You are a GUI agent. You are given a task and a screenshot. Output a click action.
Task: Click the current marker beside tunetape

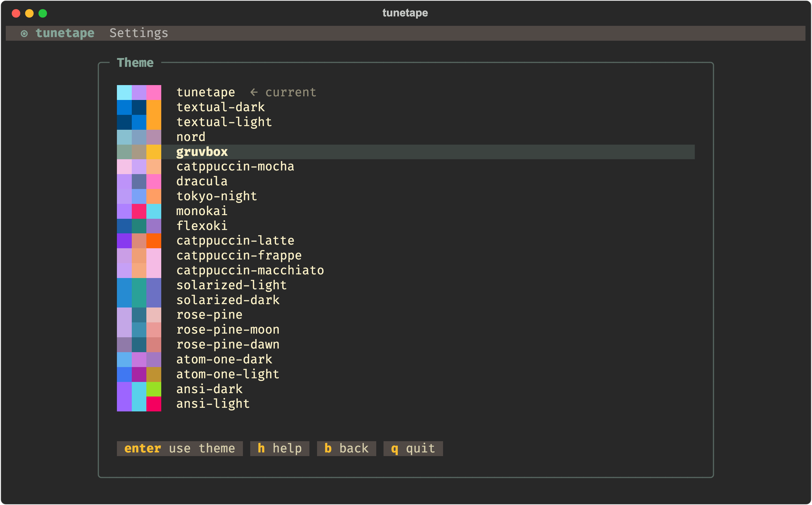point(283,92)
